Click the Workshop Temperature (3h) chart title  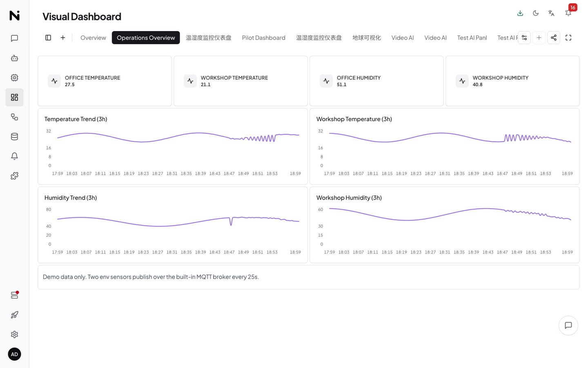tap(354, 119)
